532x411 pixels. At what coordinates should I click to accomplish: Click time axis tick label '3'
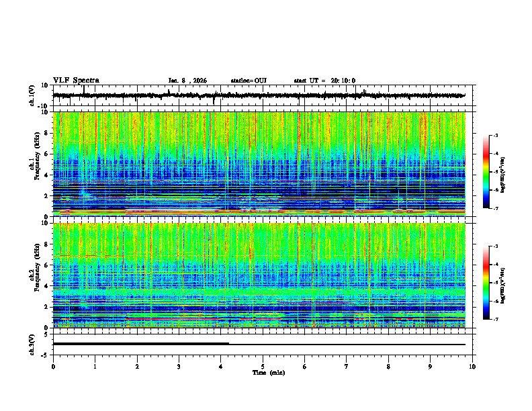pos(179,367)
